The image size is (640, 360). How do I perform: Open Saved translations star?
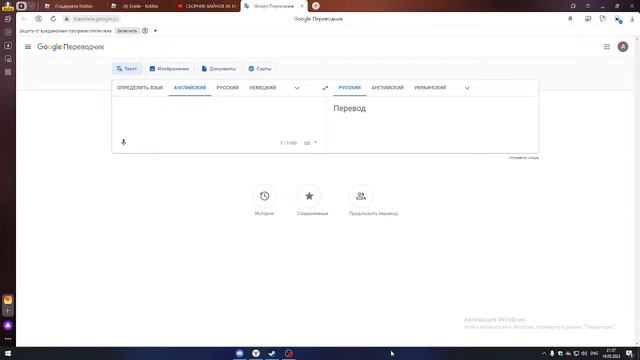(309, 196)
